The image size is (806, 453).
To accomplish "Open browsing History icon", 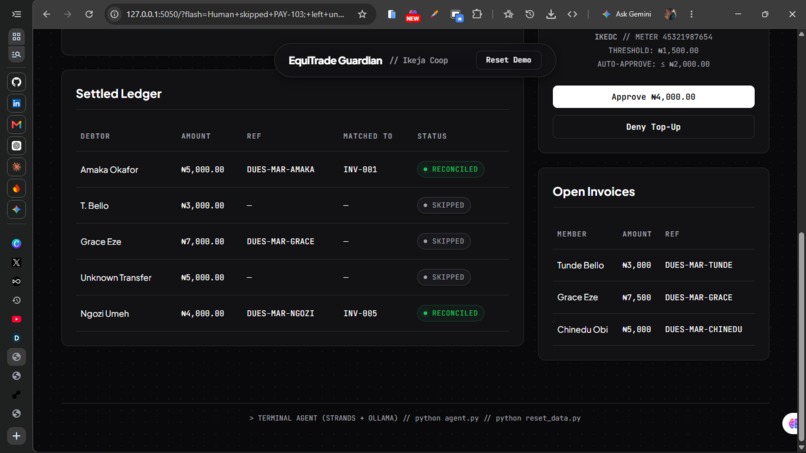I will pos(529,14).
